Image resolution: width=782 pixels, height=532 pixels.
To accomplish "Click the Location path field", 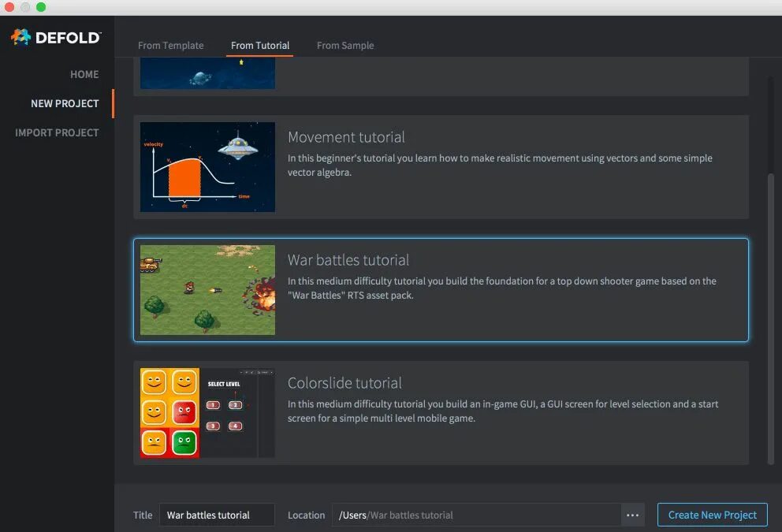I will tap(476, 515).
